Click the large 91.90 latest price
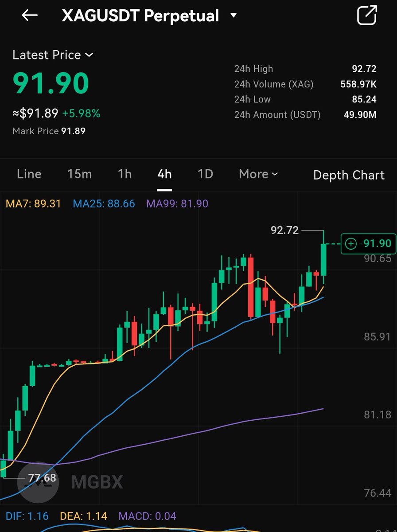Screen dimensions: 397x532 [x=51, y=83]
